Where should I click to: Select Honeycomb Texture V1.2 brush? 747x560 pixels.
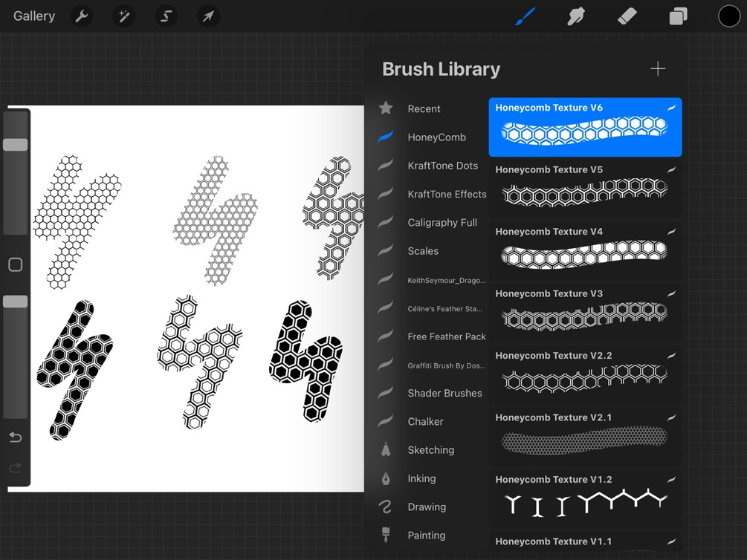[585, 498]
